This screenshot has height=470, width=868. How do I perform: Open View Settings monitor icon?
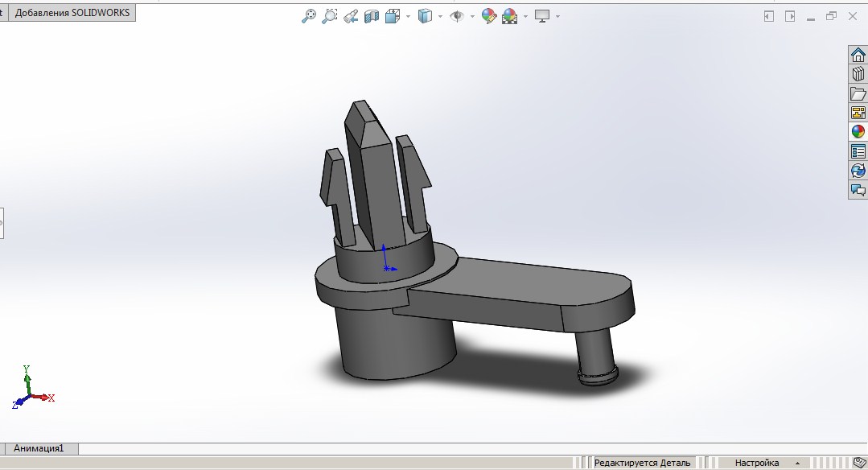click(x=542, y=16)
